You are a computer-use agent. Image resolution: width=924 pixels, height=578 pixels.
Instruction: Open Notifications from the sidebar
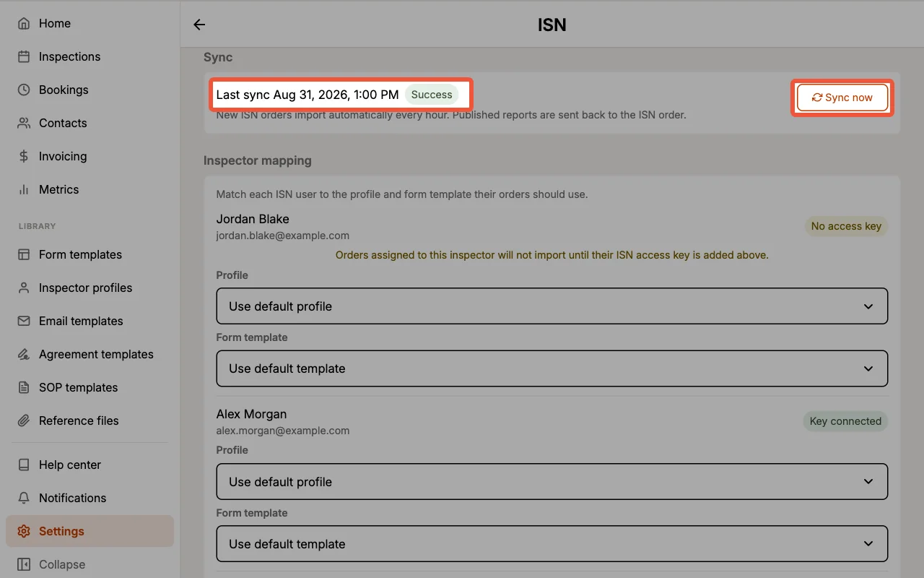[x=90, y=498]
